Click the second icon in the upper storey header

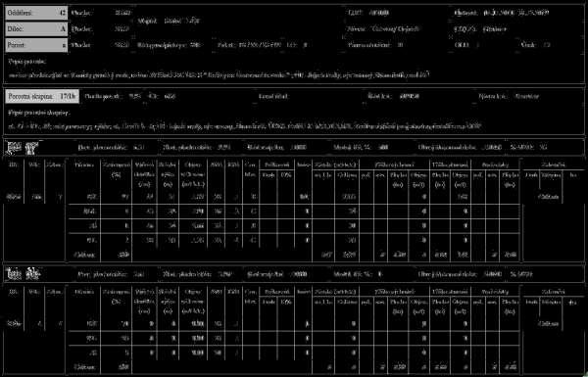32,148
